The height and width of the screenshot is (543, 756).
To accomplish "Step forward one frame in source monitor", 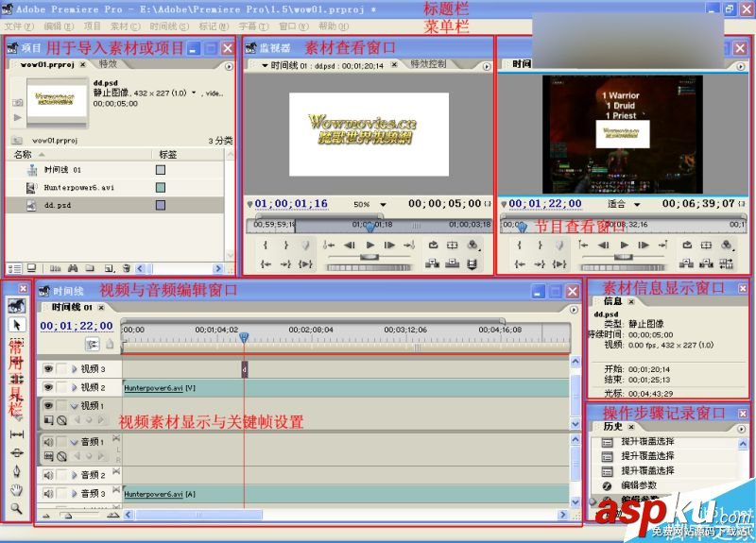I will (x=389, y=246).
